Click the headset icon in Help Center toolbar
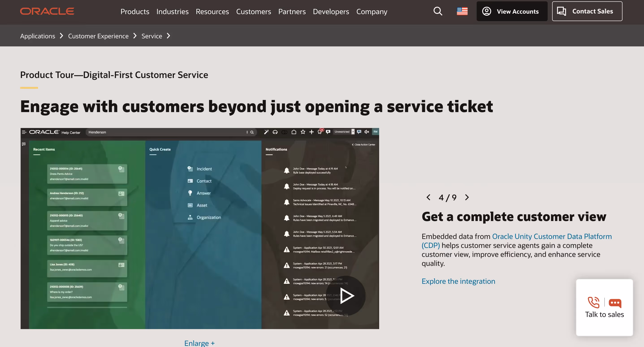 275,132
